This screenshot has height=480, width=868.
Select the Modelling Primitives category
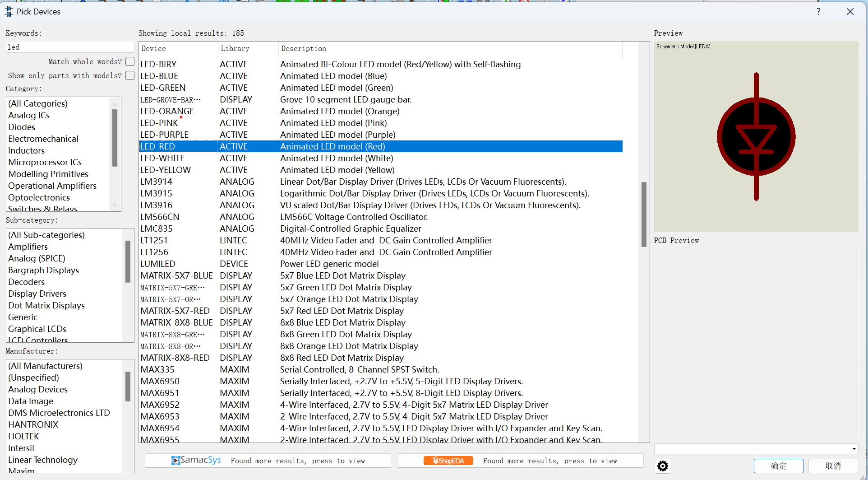(48, 174)
